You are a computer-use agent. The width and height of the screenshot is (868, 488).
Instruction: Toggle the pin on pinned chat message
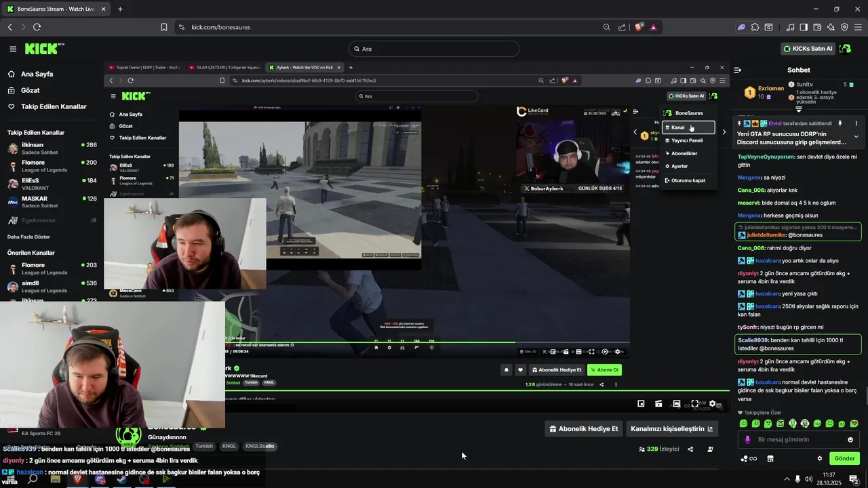click(x=840, y=123)
